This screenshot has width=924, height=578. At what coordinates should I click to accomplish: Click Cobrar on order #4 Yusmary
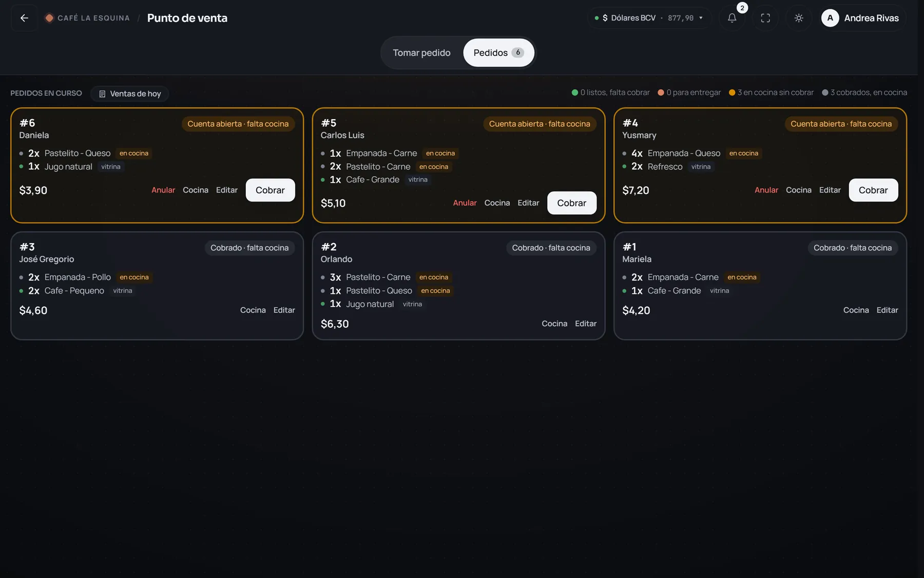[873, 190]
